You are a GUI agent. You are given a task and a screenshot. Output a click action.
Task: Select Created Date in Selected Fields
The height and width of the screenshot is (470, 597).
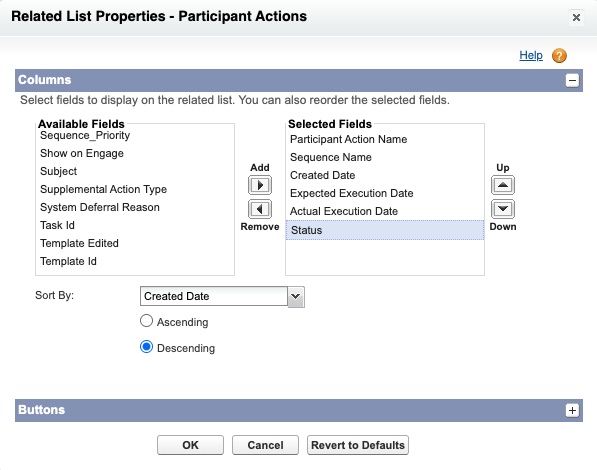coord(385,175)
